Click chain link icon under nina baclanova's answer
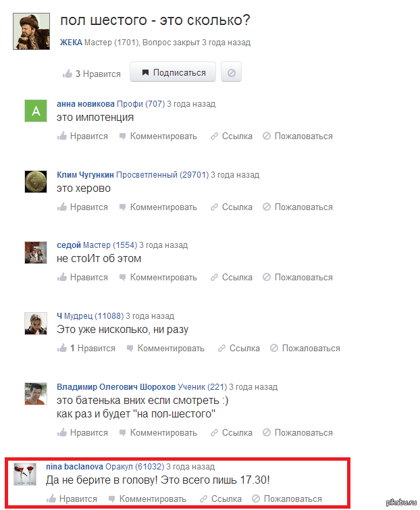This screenshot has height=510, width=420. coord(203,499)
